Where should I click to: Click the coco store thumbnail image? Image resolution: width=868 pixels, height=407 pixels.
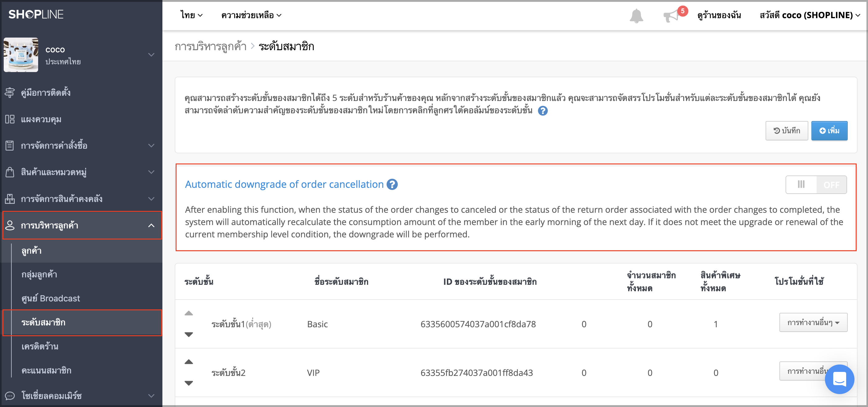point(21,54)
